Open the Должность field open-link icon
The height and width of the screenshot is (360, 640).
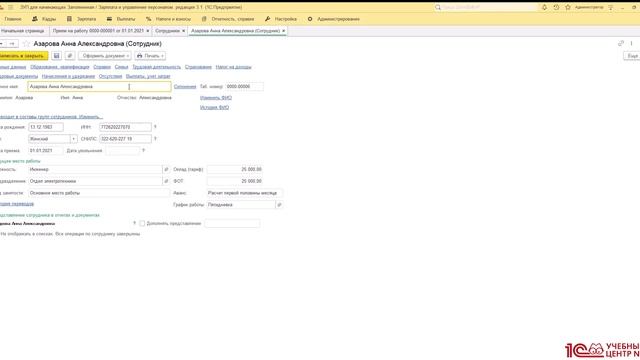[x=166, y=169]
